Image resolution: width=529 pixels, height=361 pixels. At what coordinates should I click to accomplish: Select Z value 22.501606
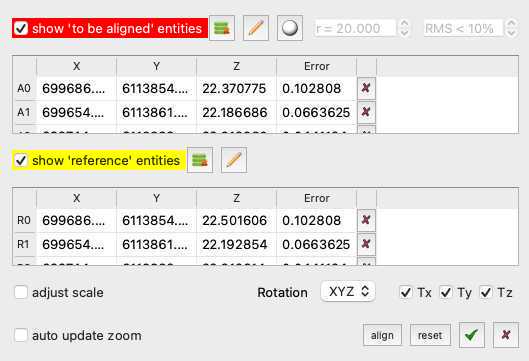click(236, 221)
